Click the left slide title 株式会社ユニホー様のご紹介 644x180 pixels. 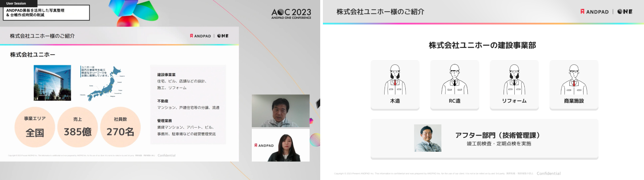(x=42, y=36)
